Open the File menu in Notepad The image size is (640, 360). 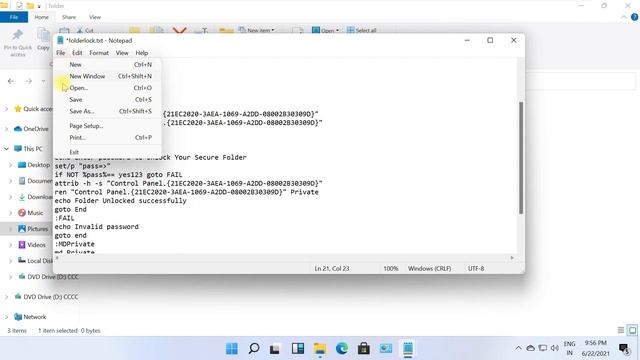pos(60,53)
